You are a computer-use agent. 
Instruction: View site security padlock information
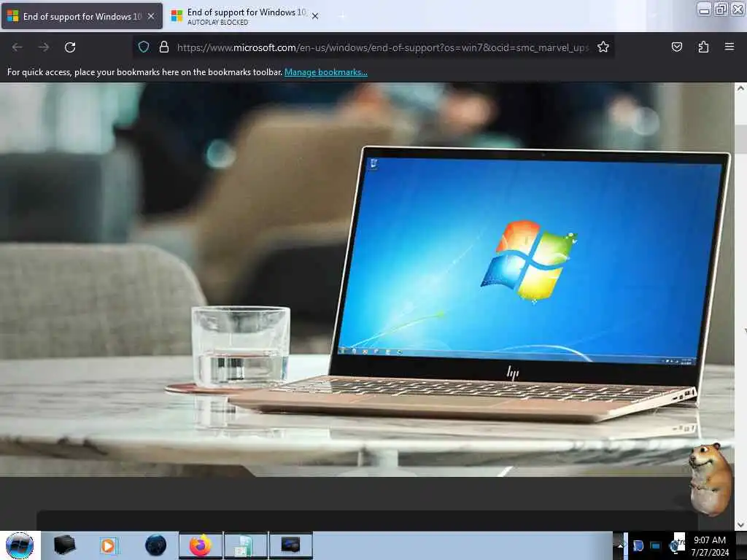click(164, 47)
